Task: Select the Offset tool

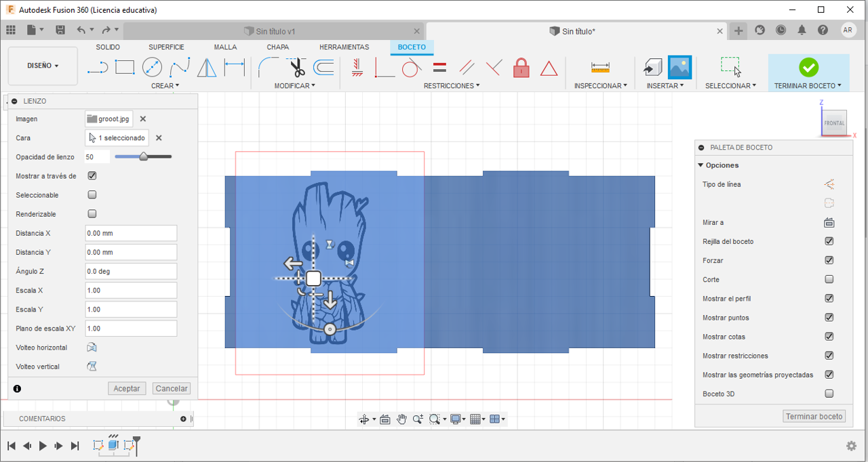Action: (x=323, y=67)
